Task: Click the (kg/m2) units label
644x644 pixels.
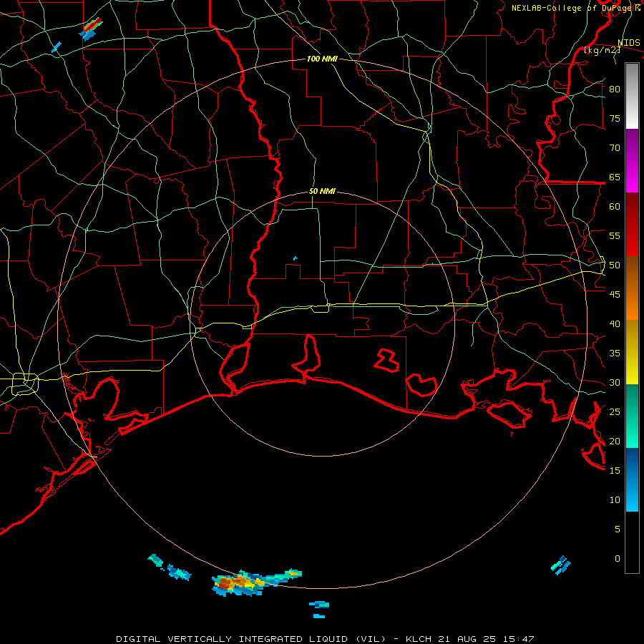Action: tap(602, 50)
